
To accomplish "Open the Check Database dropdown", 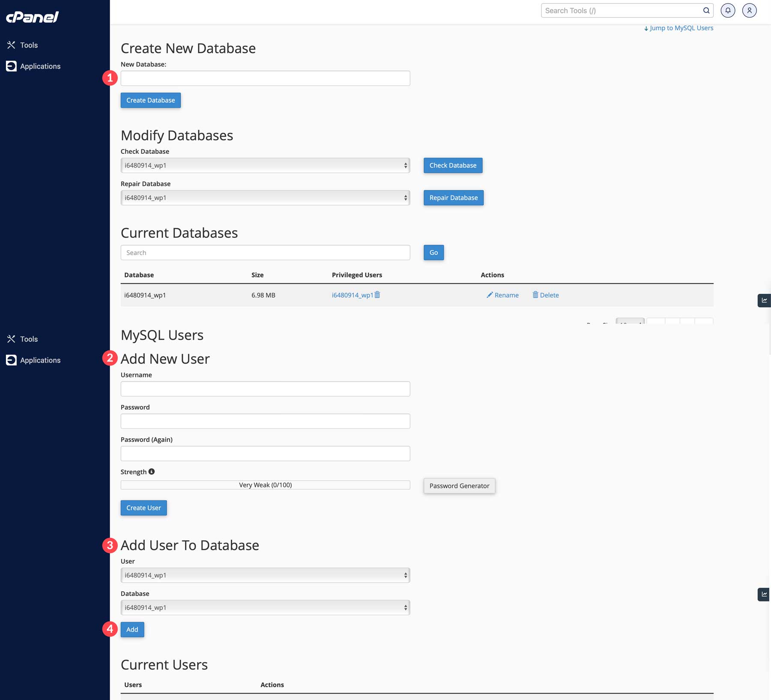I will click(x=265, y=165).
